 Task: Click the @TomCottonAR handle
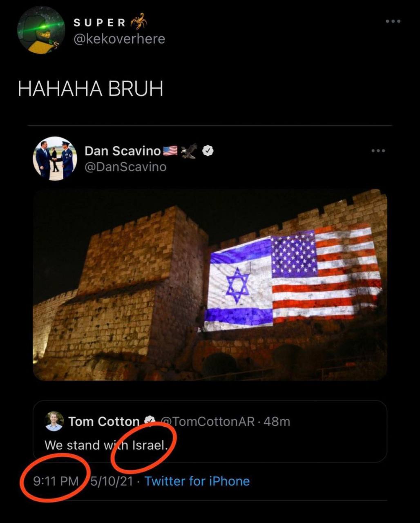208,421
